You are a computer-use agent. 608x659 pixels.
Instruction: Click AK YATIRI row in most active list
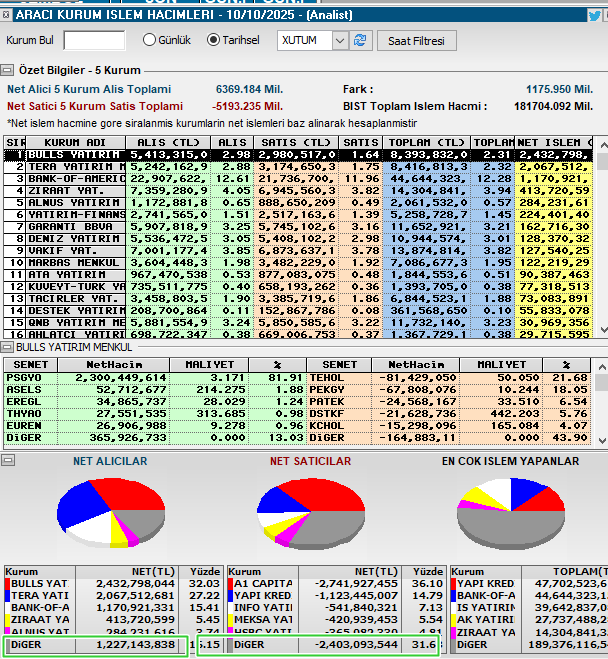tap(529, 620)
